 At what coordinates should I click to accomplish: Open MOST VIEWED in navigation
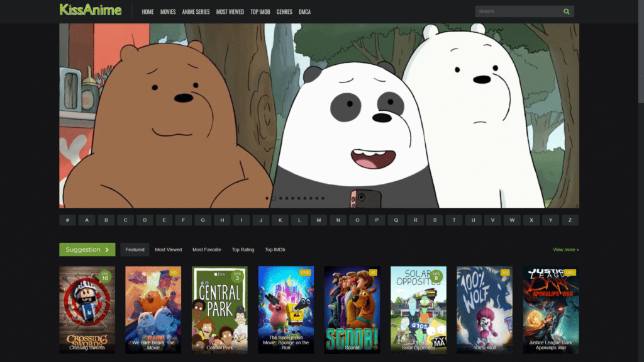(230, 12)
